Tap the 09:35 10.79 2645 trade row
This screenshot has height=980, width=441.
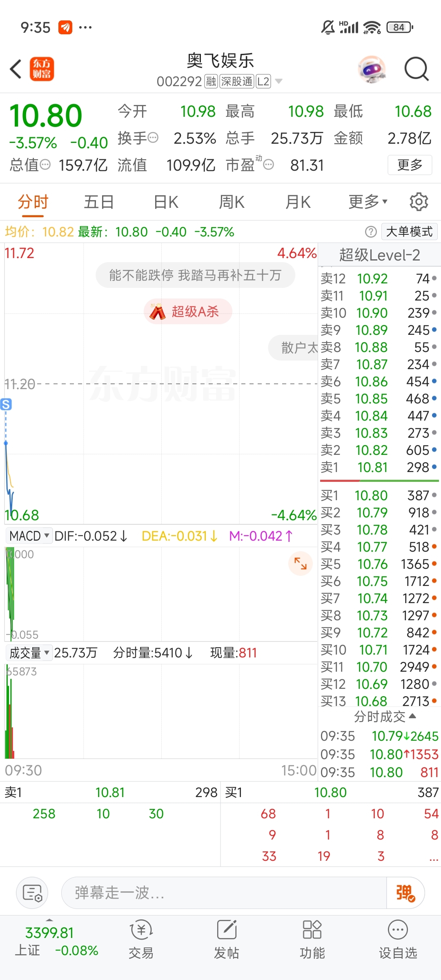[379, 736]
